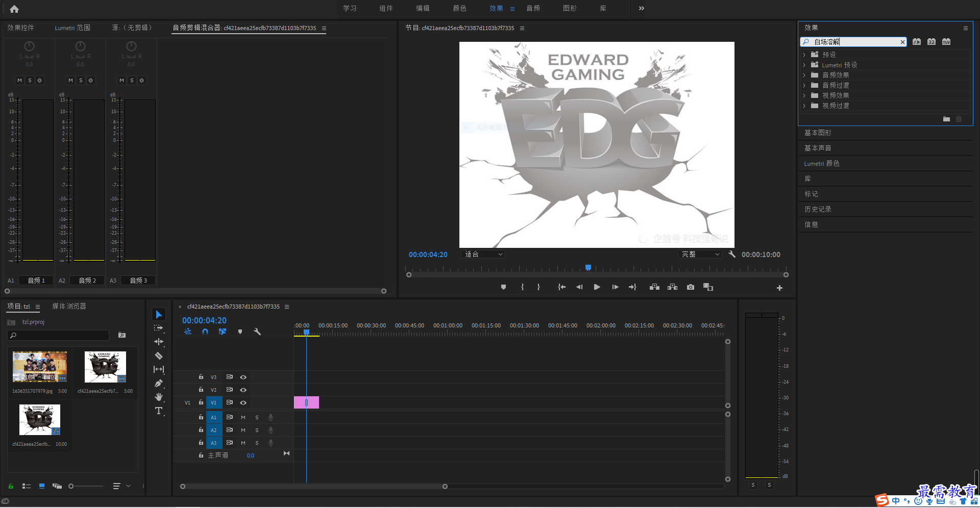Play the program monitor

[597, 287]
